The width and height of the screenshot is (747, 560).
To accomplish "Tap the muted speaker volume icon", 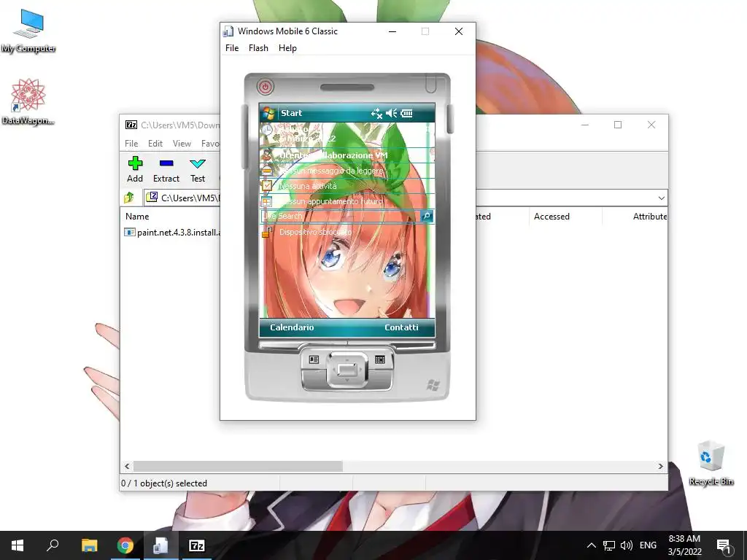I will (x=392, y=113).
